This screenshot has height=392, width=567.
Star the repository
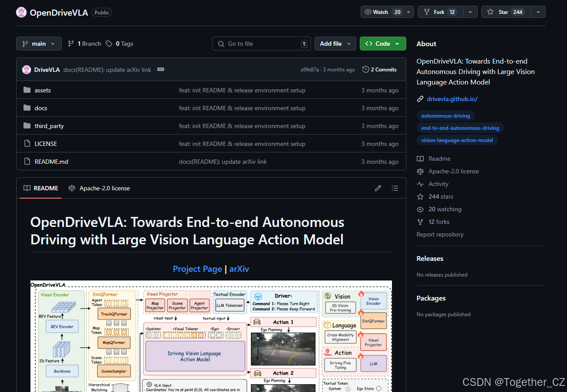tap(506, 12)
